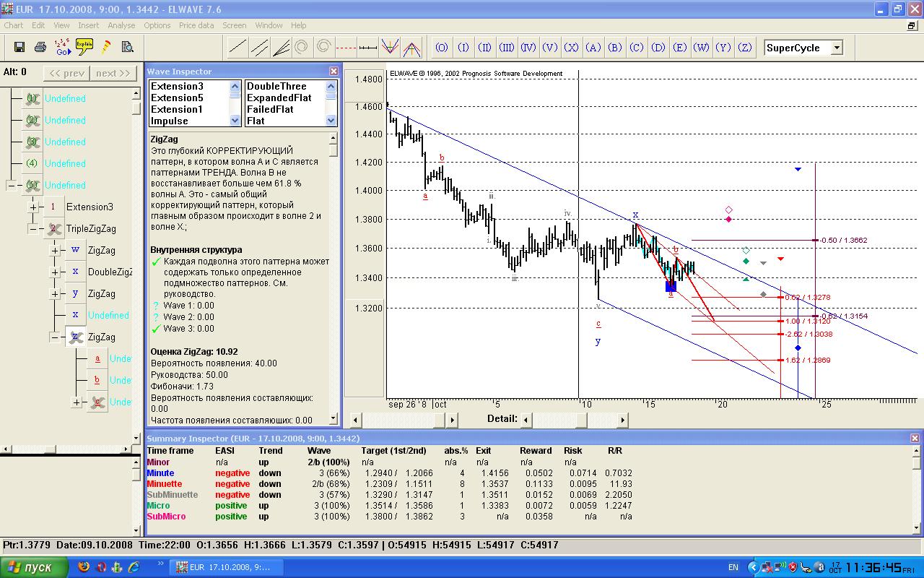The width and height of the screenshot is (924, 578).
Task: Select the pencil highlighter tool icon
Action: [x=106, y=48]
